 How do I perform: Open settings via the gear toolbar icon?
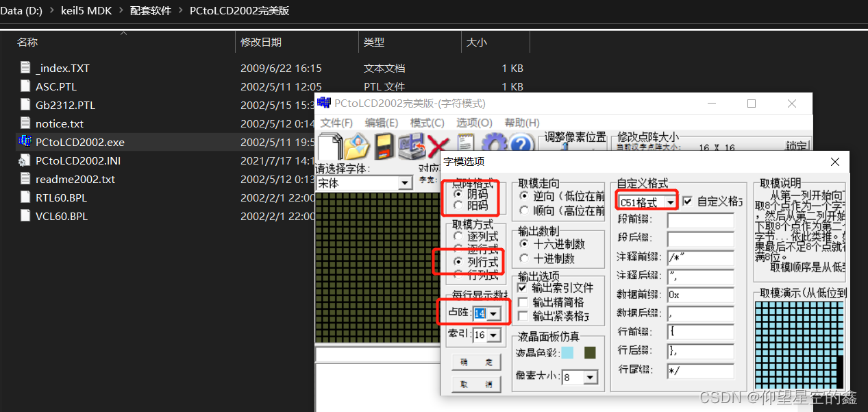[x=493, y=143]
